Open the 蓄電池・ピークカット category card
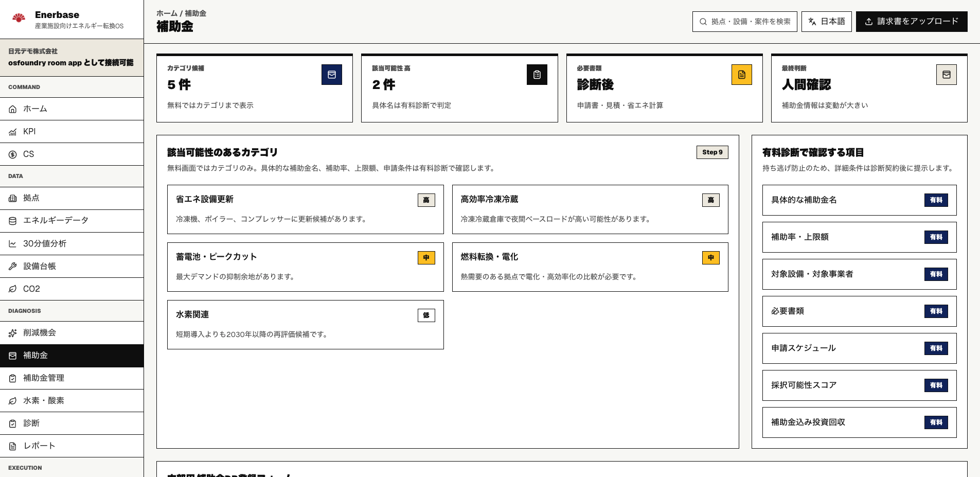The height and width of the screenshot is (477, 980). point(305,267)
